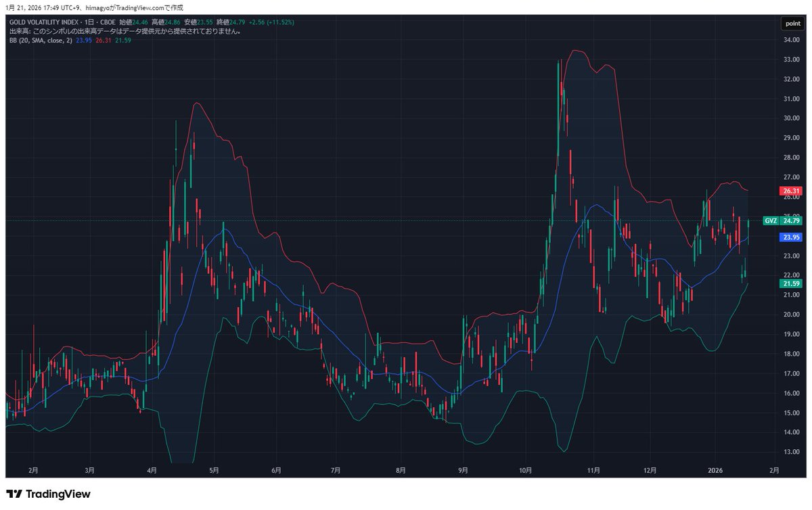The width and height of the screenshot is (812, 510).
Task: Click the 3月 time axis label
Action: coord(90,469)
